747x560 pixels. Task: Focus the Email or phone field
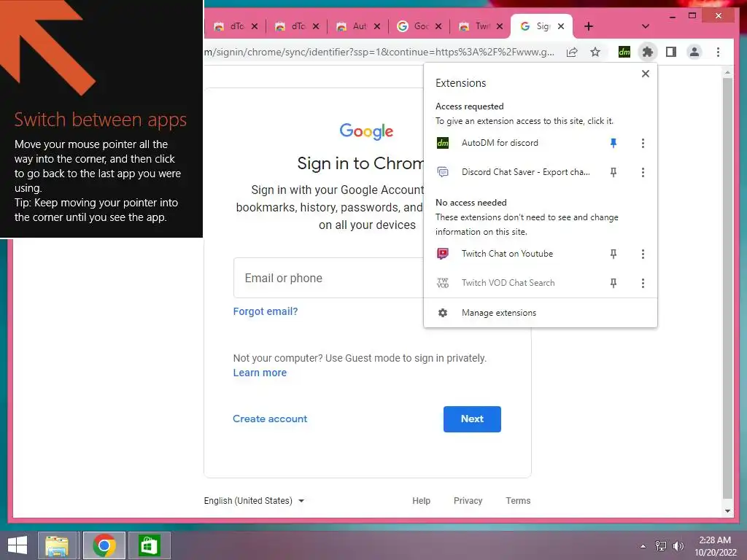(329, 278)
